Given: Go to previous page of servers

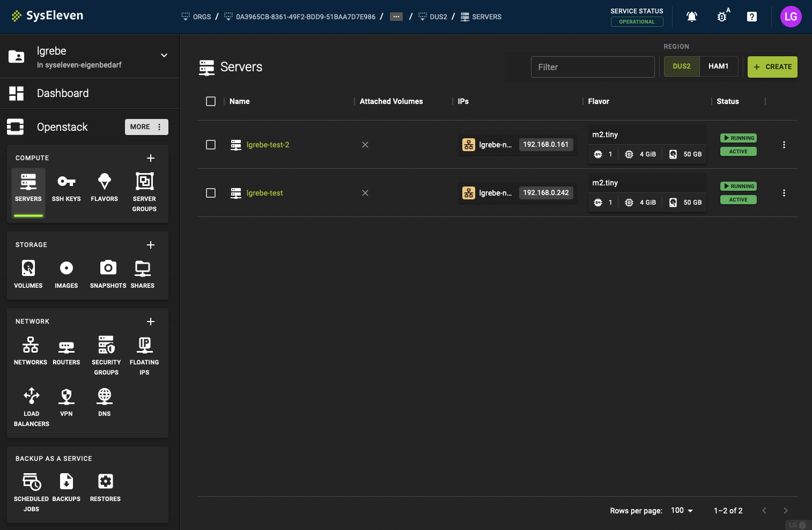Looking at the screenshot, I should point(764,511).
